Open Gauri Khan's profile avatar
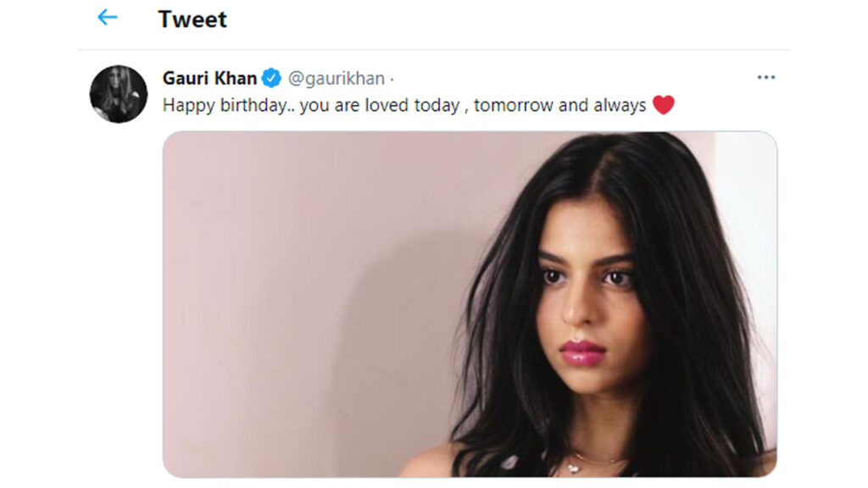This screenshot has width=868, height=488. [119, 94]
